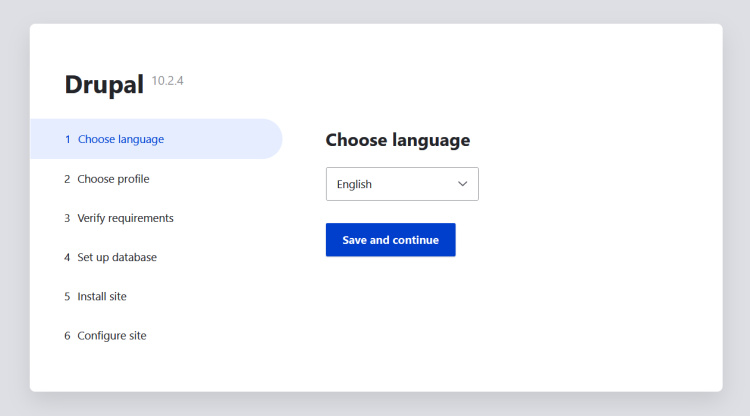Screen dimensions: 750x416
Task: Click number 1 beside Choose language
Action: click(x=68, y=139)
